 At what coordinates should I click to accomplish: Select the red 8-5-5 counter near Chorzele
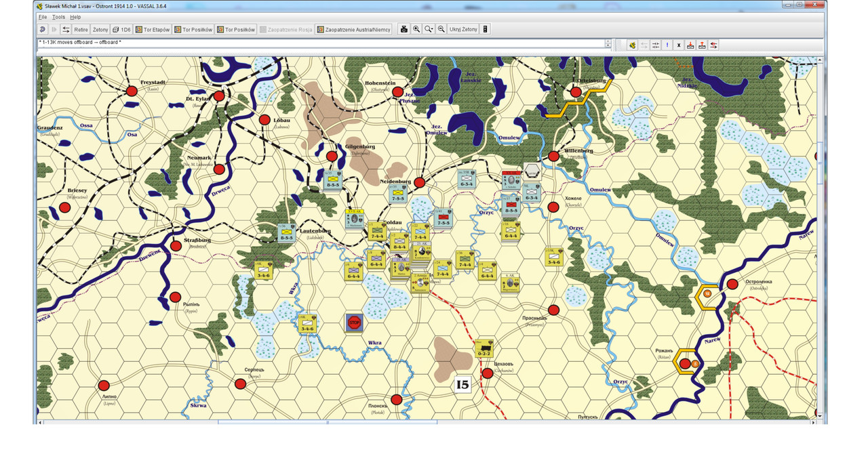tap(510, 205)
